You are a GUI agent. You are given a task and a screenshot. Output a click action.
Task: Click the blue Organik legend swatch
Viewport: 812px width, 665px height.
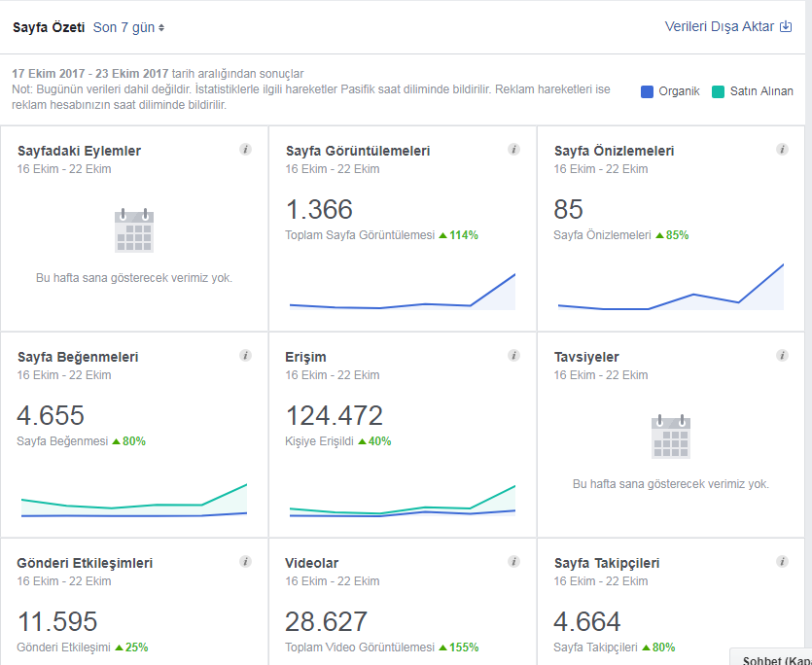point(647,91)
